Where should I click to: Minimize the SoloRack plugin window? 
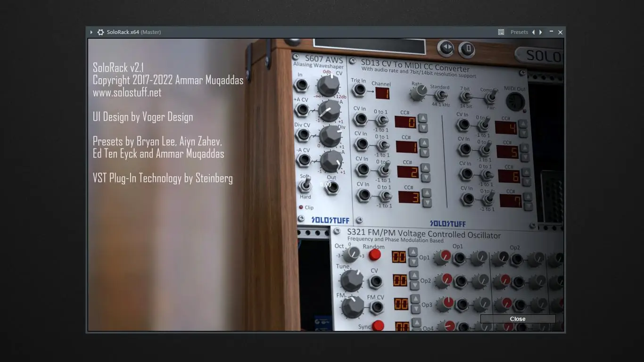pos(551,32)
